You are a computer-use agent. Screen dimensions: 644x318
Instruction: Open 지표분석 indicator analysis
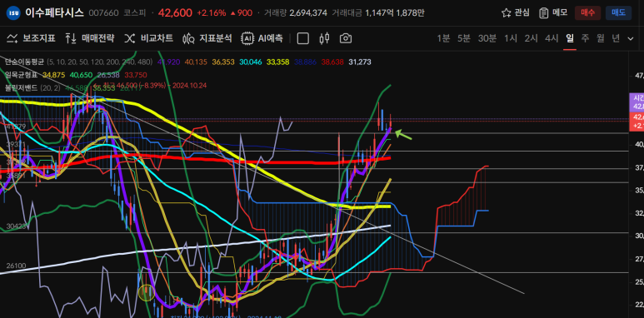pos(207,38)
